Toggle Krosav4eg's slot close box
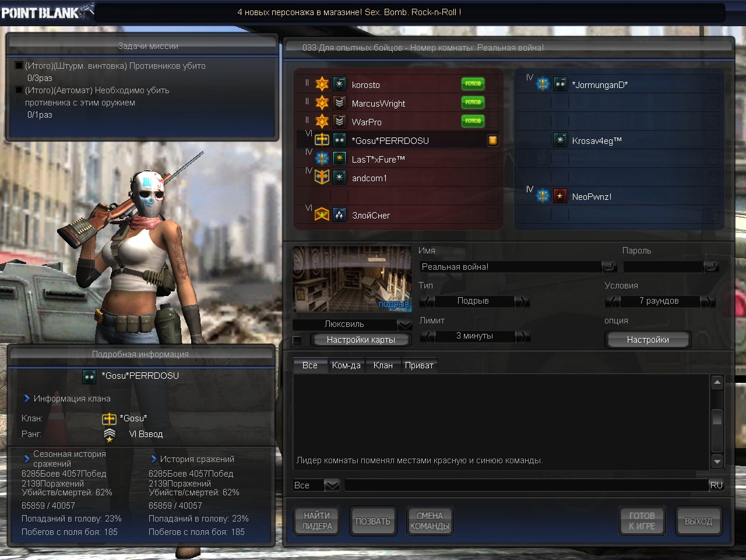This screenshot has height=560, width=746. (x=713, y=140)
